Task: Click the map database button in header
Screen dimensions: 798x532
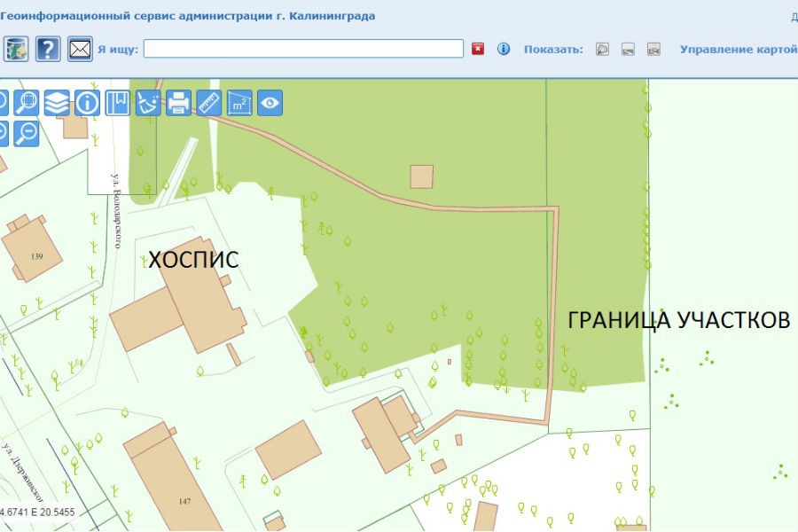Action: (x=16, y=48)
